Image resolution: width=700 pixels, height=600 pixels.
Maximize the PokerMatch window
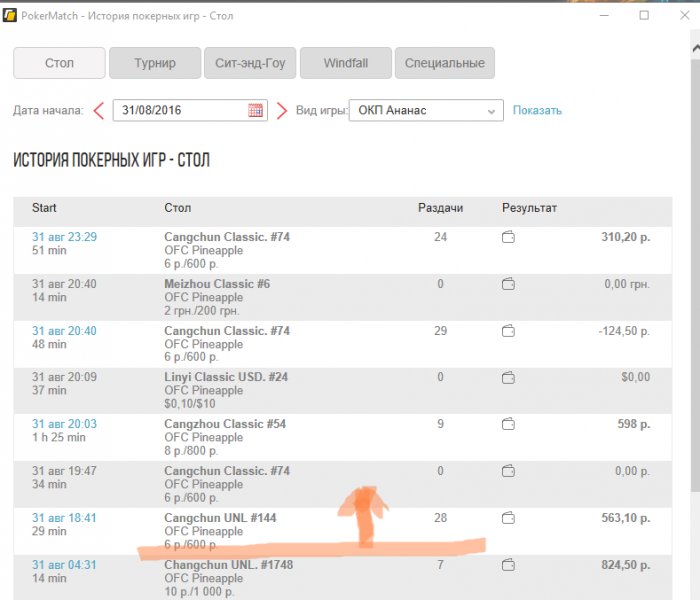click(644, 16)
